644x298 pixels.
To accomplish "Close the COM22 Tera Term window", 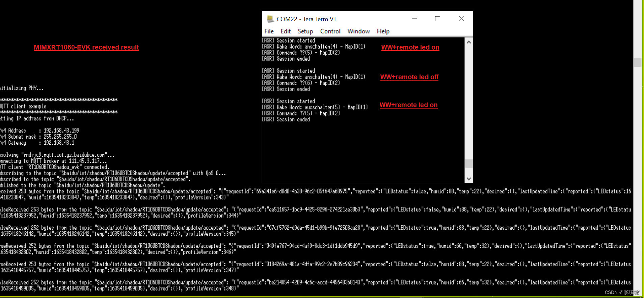I will point(461,19).
